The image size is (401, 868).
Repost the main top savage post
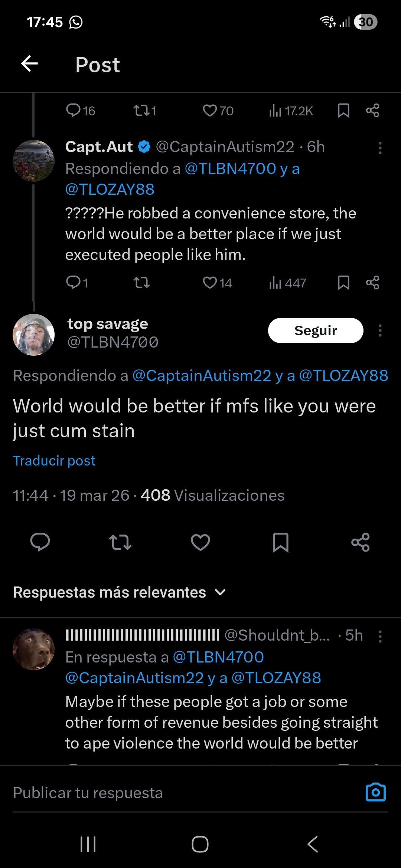(x=120, y=542)
